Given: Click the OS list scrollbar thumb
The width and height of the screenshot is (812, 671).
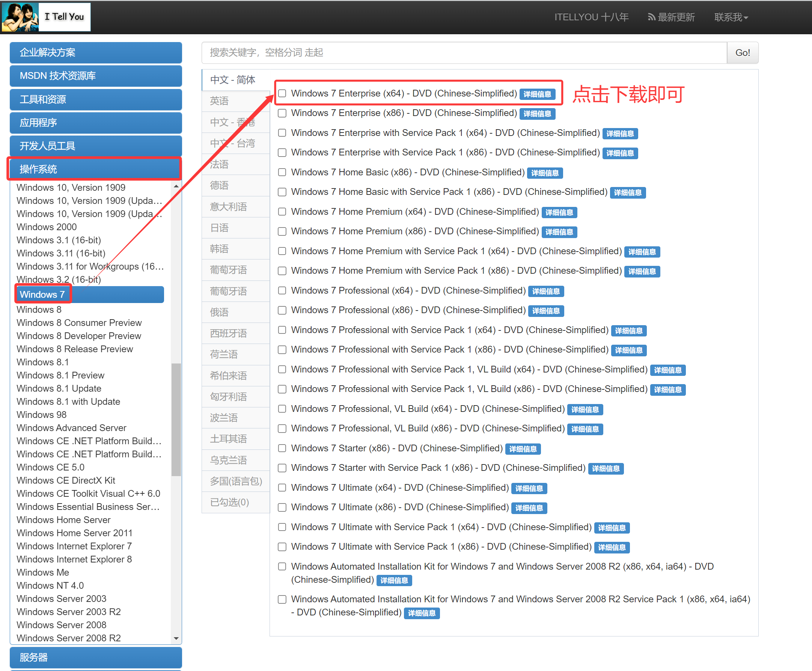Looking at the screenshot, I should click(x=176, y=419).
